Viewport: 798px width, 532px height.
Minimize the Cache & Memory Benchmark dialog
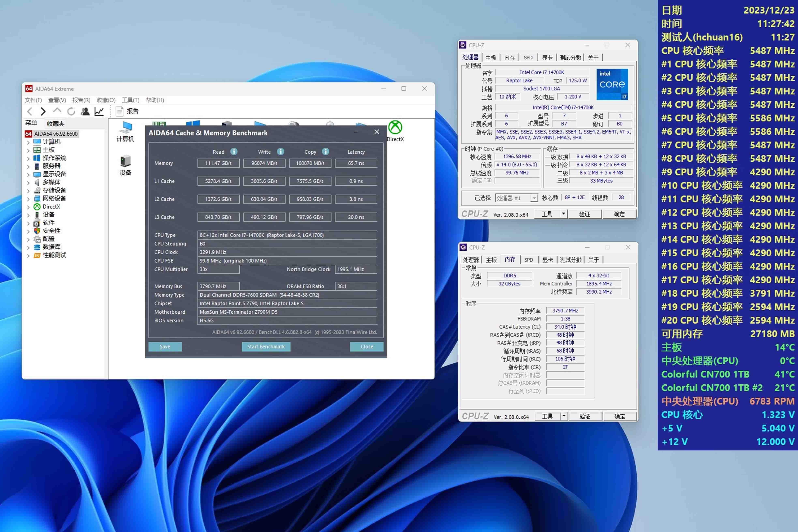[356, 132]
